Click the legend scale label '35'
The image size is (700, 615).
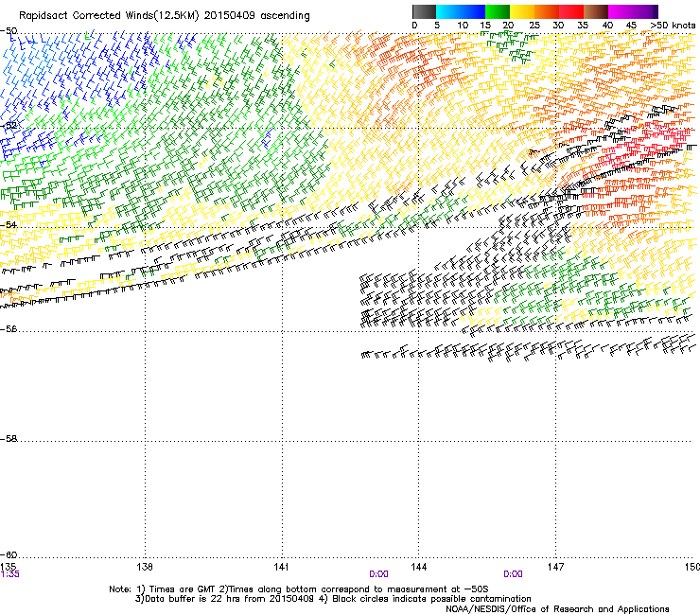[583, 26]
